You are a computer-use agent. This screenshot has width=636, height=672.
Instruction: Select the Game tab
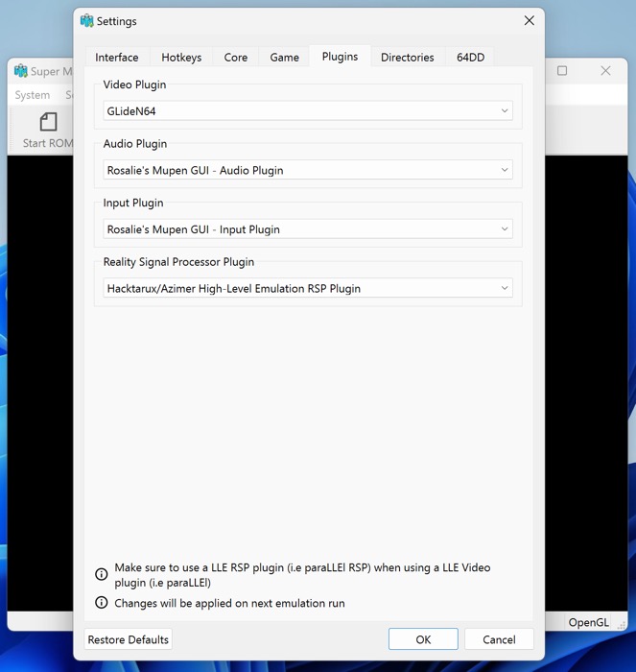[284, 57]
